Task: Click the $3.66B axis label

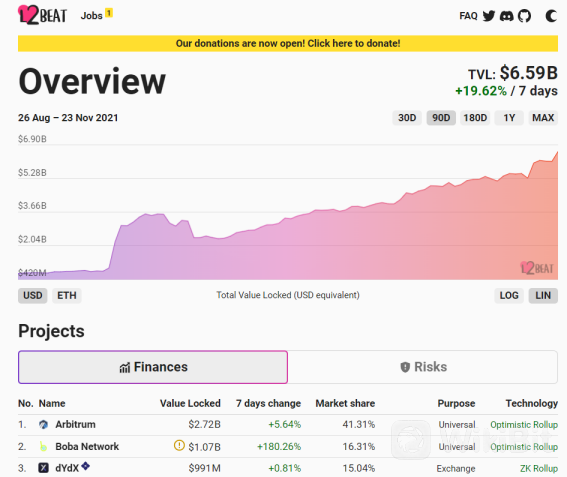Action: (x=32, y=206)
